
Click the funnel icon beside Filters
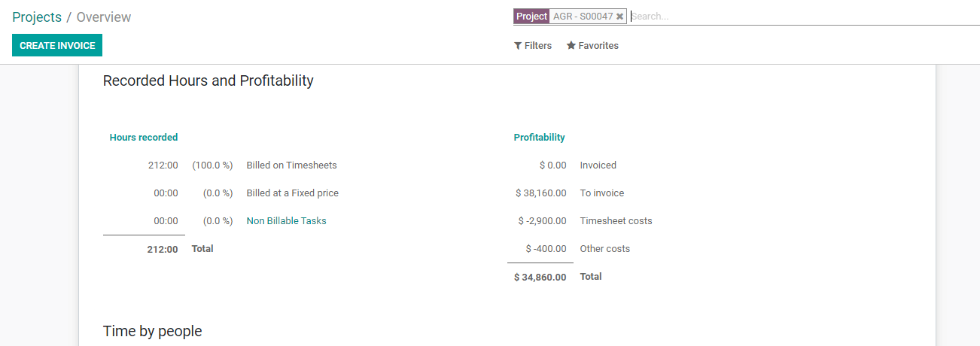518,46
